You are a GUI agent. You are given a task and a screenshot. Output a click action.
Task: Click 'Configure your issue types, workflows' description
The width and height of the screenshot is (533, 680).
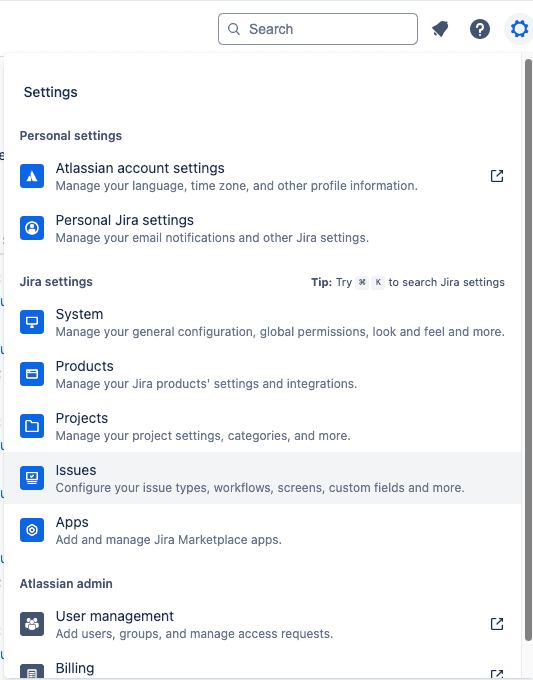pyautogui.click(x=260, y=488)
